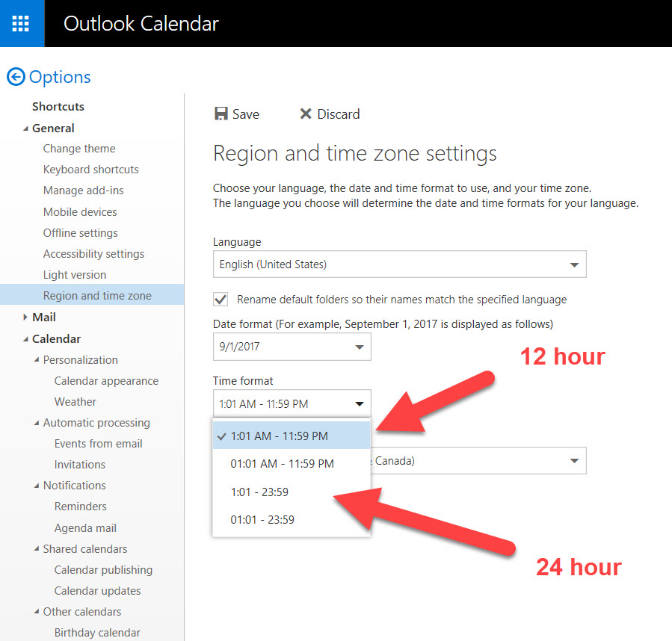
Task: Toggle the Rename default folders checkbox
Action: click(x=221, y=299)
